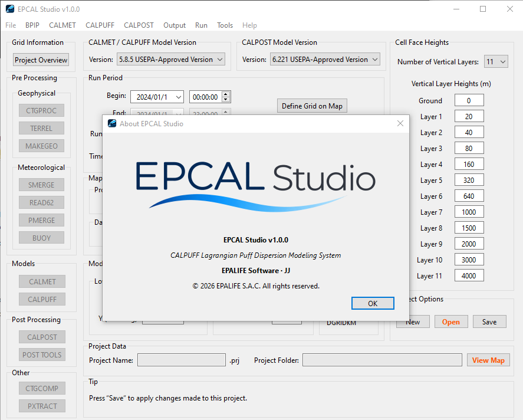
Task: Close the About EPCAL Studio dialog
Action: click(x=400, y=123)
